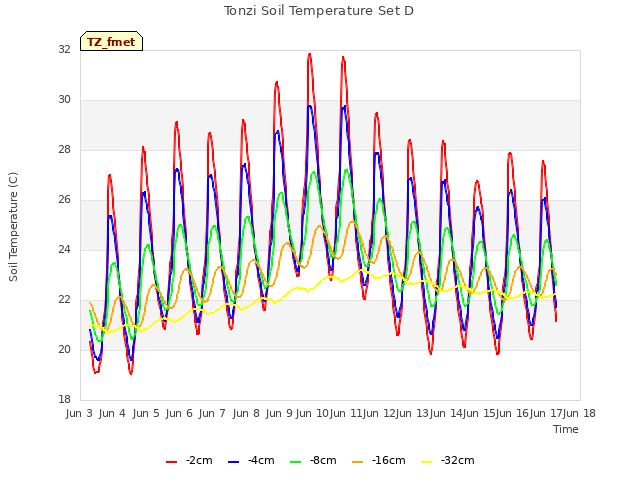Click the Jun 18 date tick label
The width and height of the screenshot is (640, 480).
pyautogui.click(x=579, y=413)
